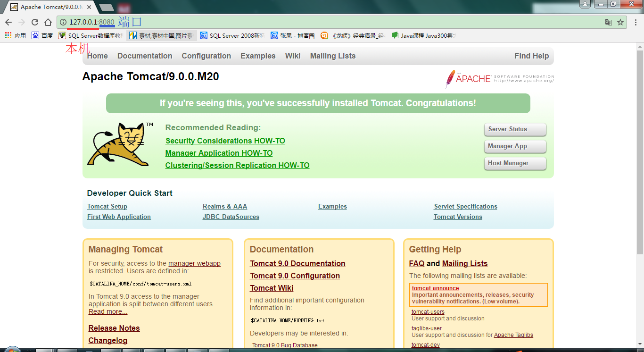Image resolution: width=644 pixels, height=352 pixels.
Task: Open Examples in Tomcat navigation bar
Action: pos(258,56)
